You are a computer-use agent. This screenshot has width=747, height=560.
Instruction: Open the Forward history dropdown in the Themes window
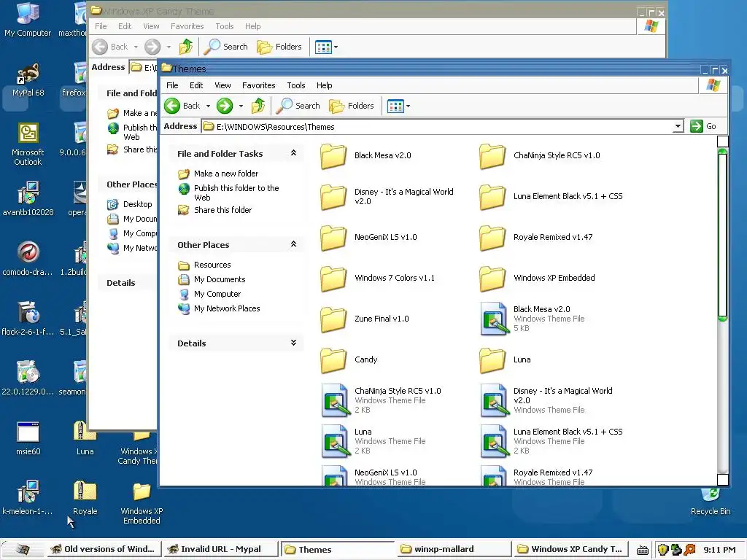click(x=241, y=106)
